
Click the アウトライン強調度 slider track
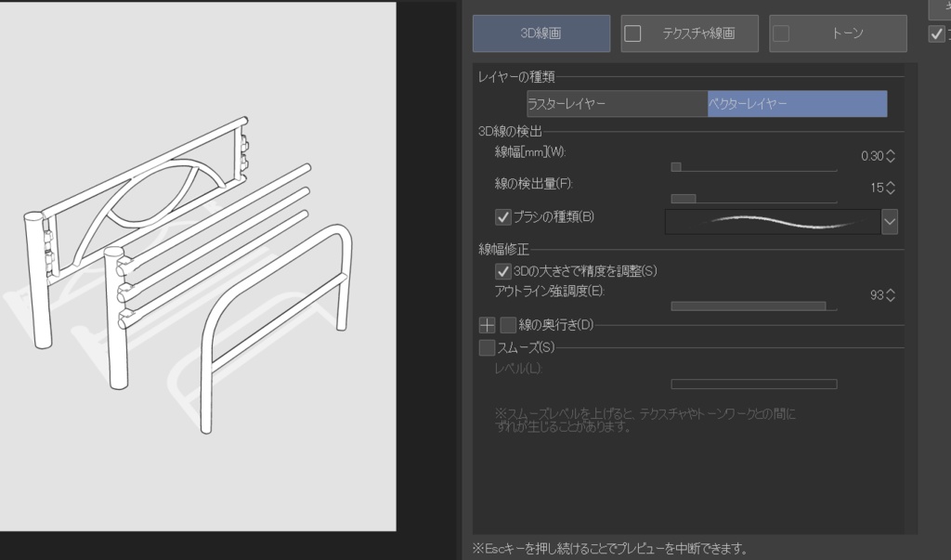click(752, 306)
